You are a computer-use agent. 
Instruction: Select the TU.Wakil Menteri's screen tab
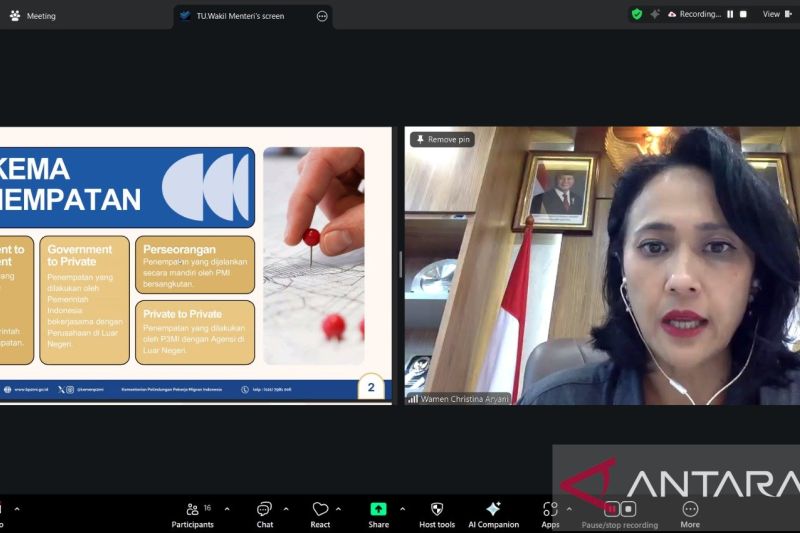240,16
